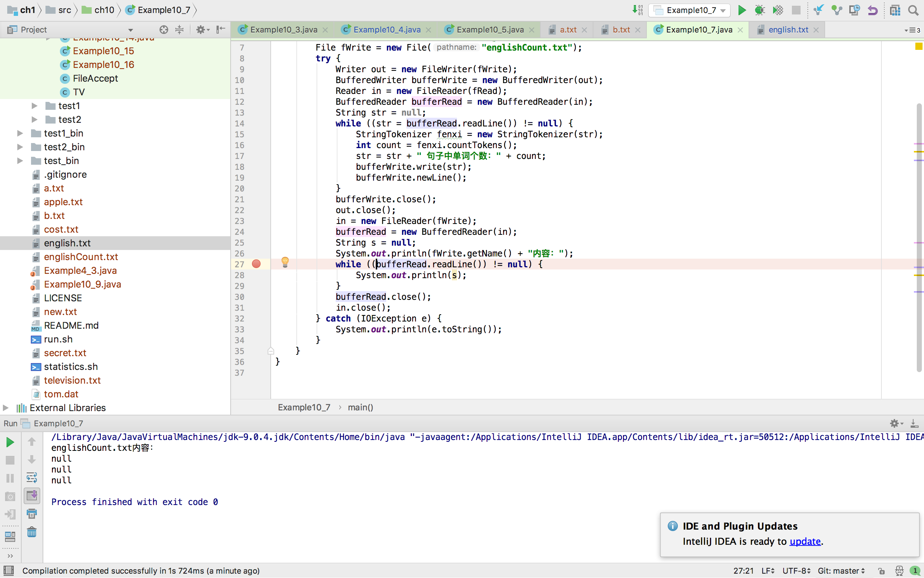Start debugging with the bug icon

pos(759,10)
